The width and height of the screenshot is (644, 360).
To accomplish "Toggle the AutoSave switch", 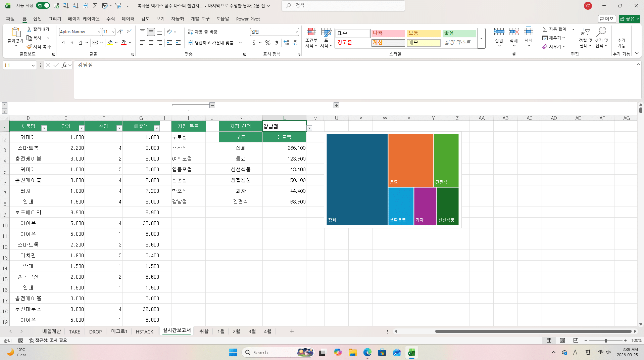I will pyautogui.click(x=43, y=5).
